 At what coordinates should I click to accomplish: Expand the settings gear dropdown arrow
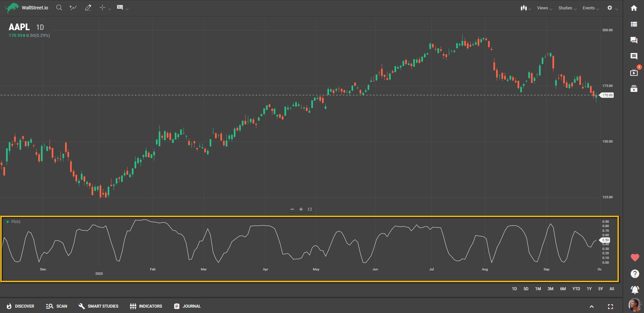click(616, 9)
